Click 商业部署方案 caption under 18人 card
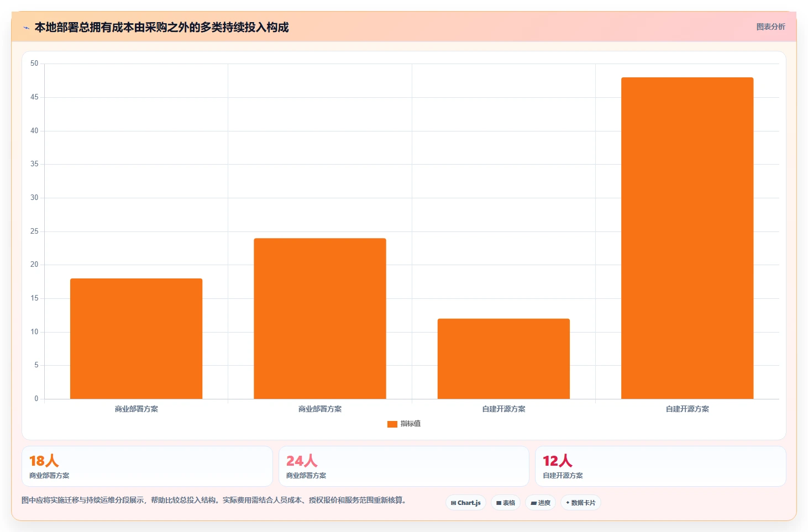Viewport: 808px width, 532px height. tap(49, 476)
